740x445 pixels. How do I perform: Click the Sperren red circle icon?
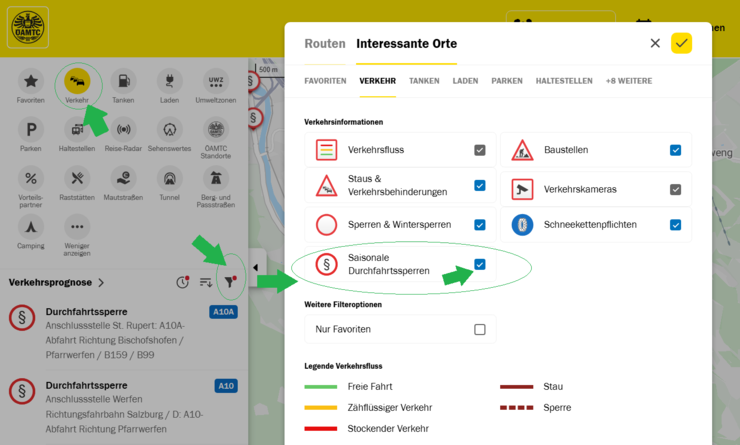326,225
